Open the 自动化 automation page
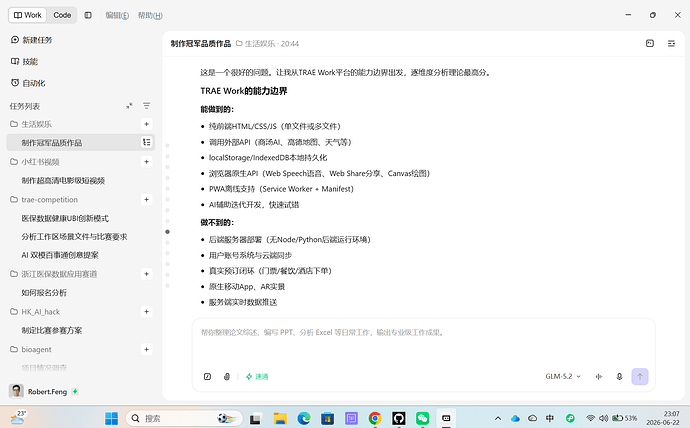Image resolution: width=690 pixels, height=428 pixels. tap(28, 83)
